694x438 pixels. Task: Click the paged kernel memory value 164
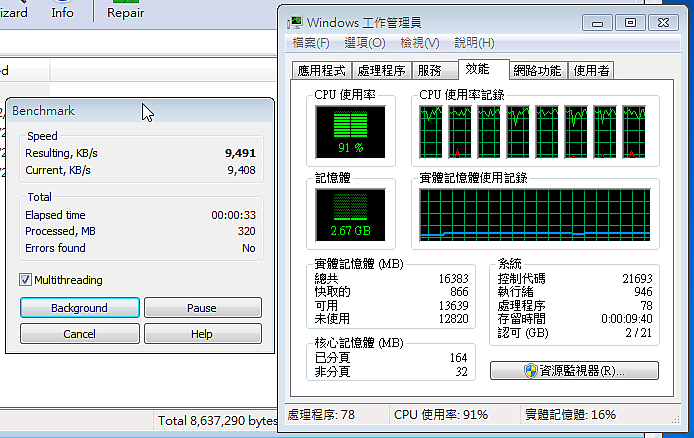tap(459, 357)
